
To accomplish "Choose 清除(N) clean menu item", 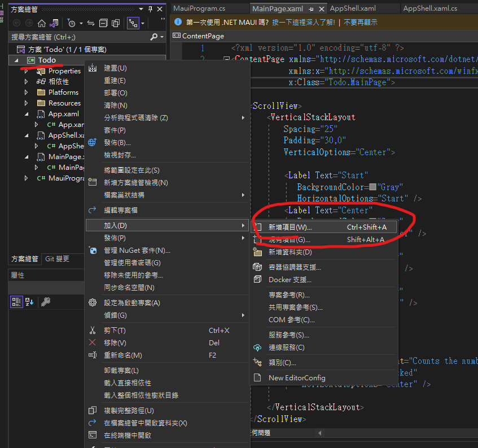I will [x=167, y=106].
